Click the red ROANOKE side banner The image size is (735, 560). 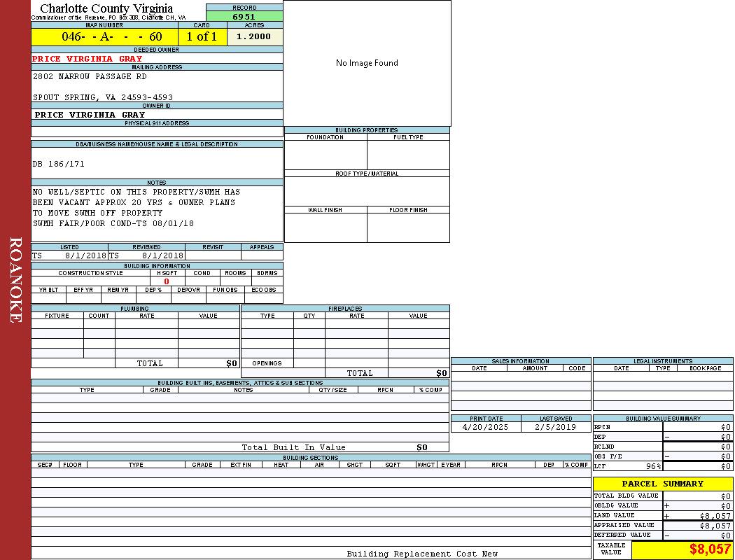(15, 280)
